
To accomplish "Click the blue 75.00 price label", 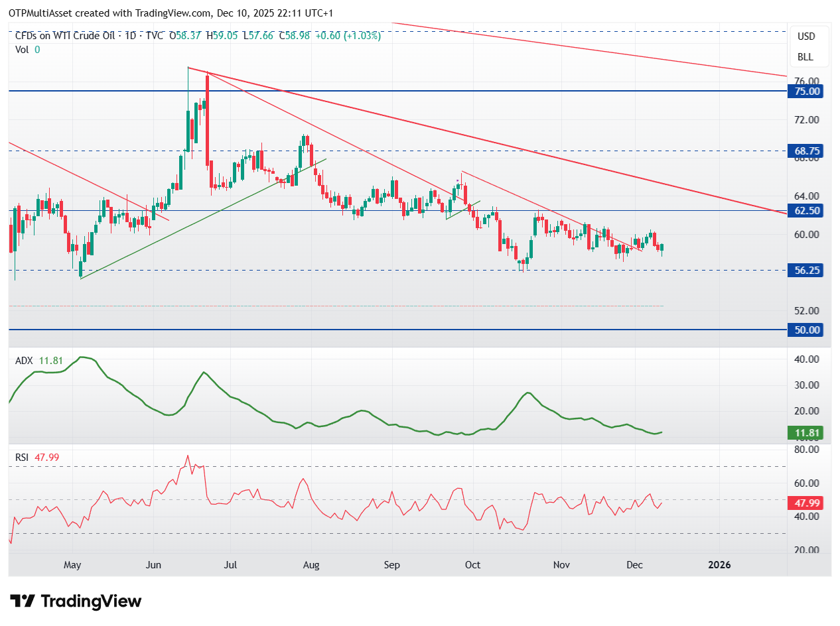I will (805, 92).
